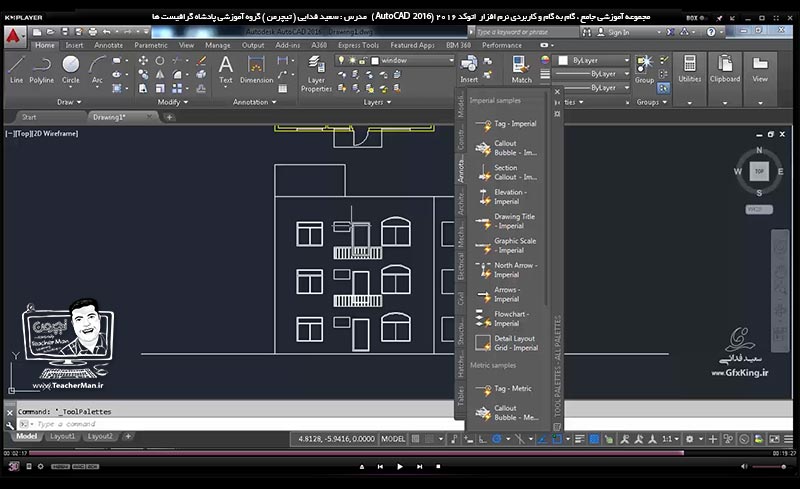
Task: Insert the North Arrow - Imperial tool
Action: 506,270
